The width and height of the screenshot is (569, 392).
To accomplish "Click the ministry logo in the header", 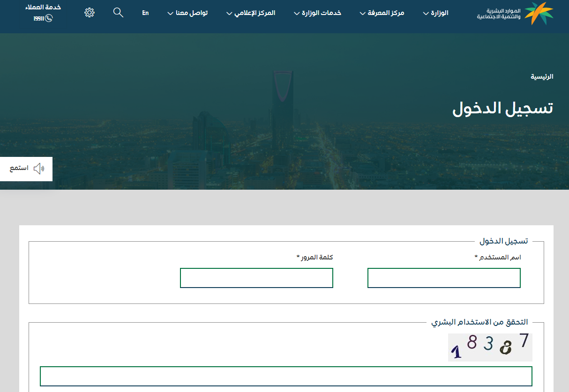I will point(515,13).
